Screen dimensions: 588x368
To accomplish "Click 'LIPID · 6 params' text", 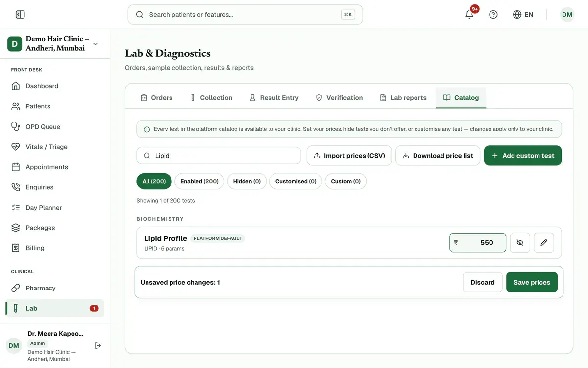I will coord(164,249).
